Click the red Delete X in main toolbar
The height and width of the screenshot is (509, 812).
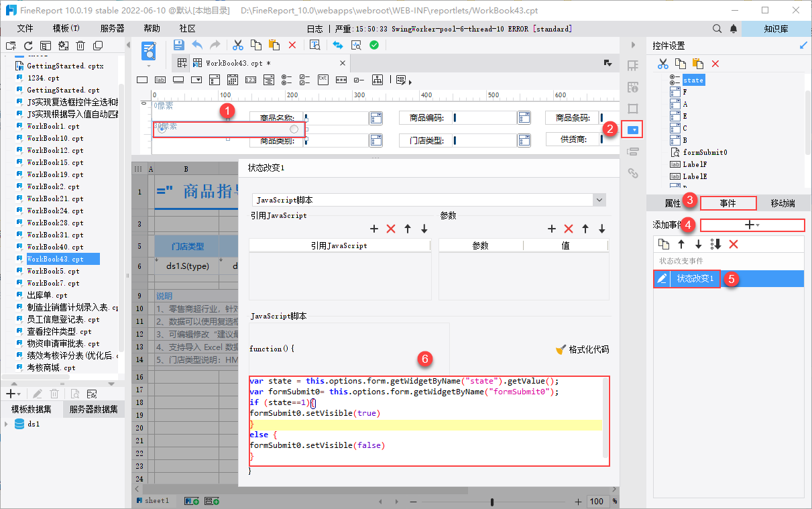pyautogui.click(x=292, y=45)
